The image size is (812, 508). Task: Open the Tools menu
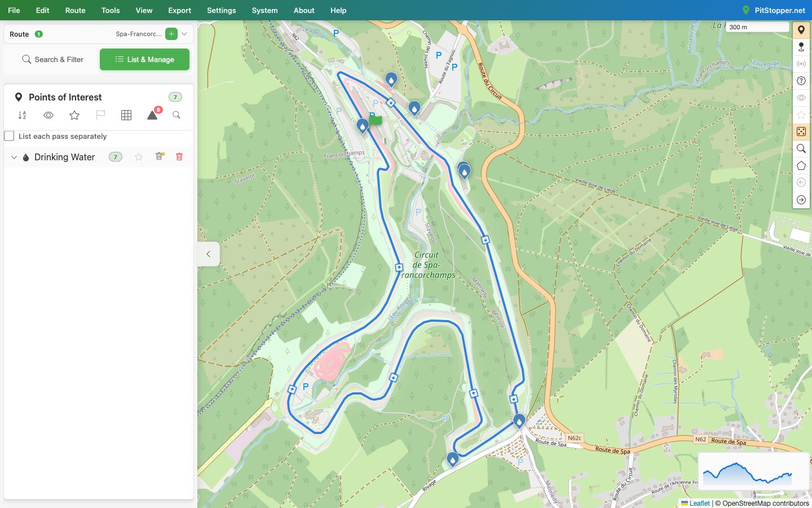111,10
